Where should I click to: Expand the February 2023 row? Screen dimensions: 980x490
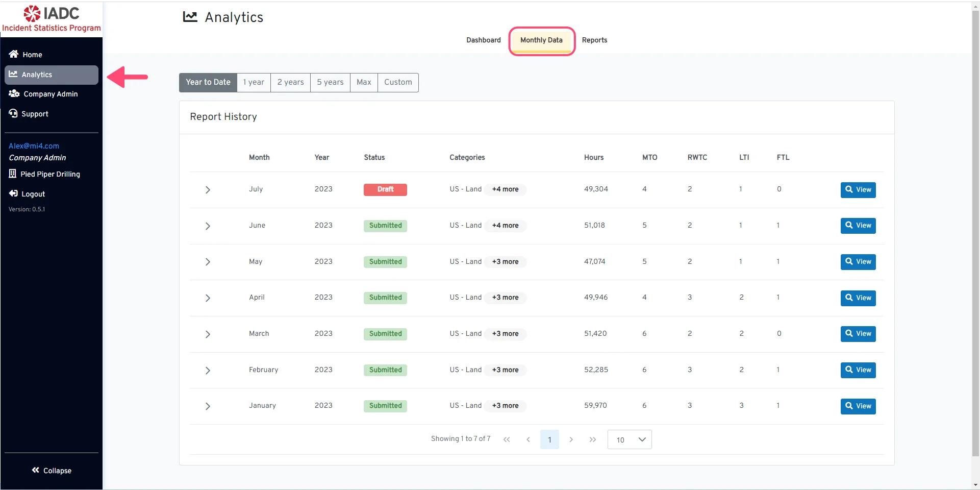click(208, 371)
